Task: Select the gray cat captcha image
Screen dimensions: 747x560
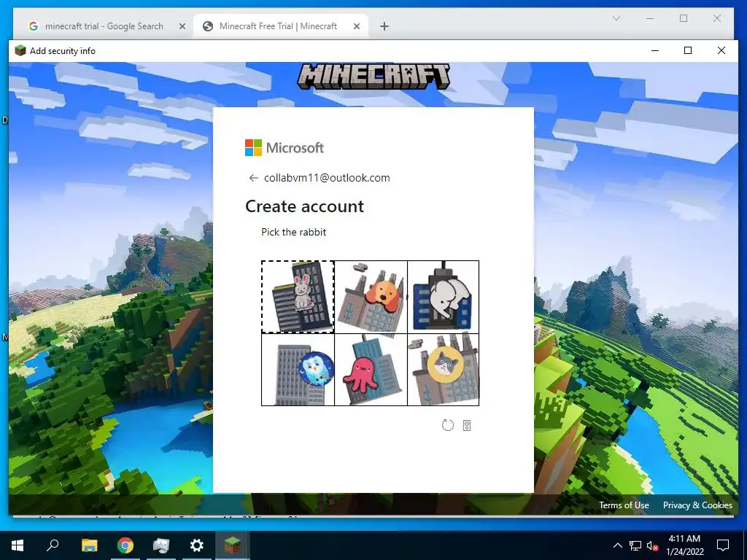Action: [x=443, y=370]
